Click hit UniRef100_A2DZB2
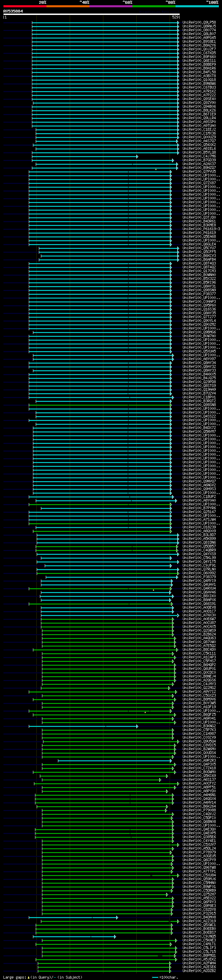The image size is (222, 980). pyautogui.click(x=199, y=971)
